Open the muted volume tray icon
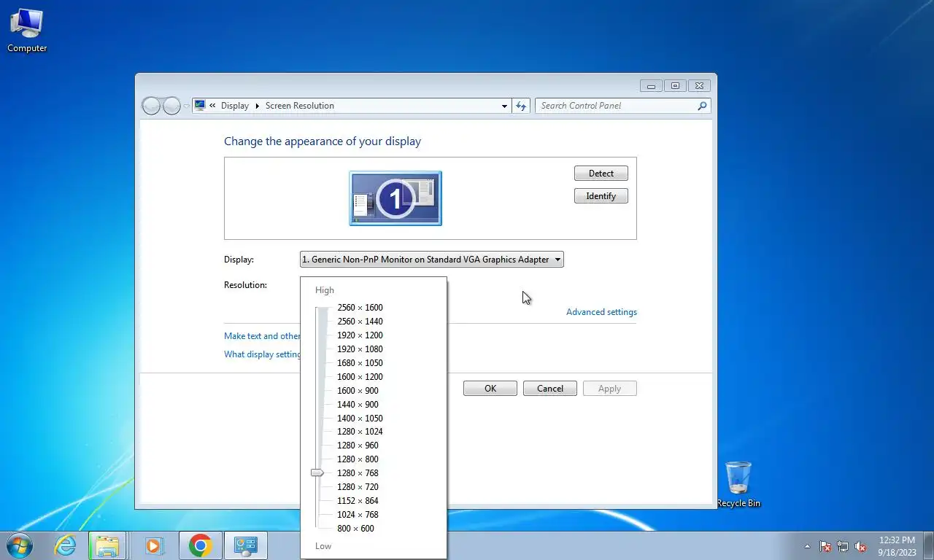This screenshot has height=560, width=934. tap(861, 546)
